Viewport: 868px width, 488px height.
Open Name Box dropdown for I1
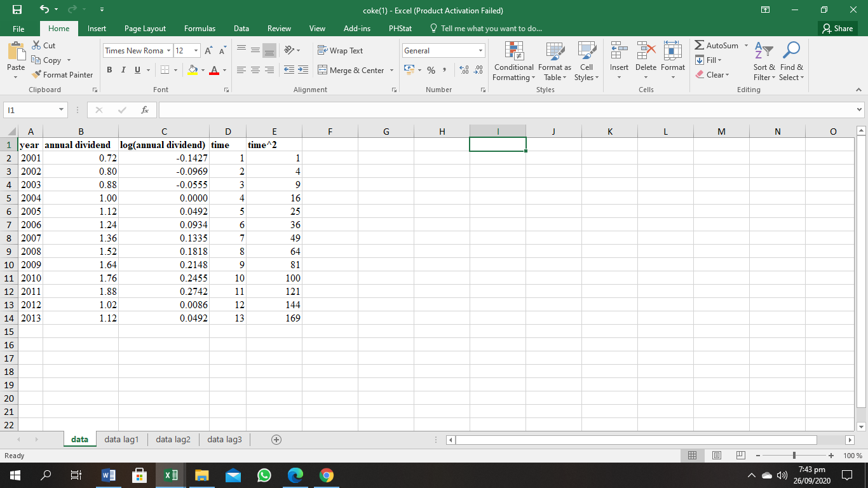pos(61,110)
